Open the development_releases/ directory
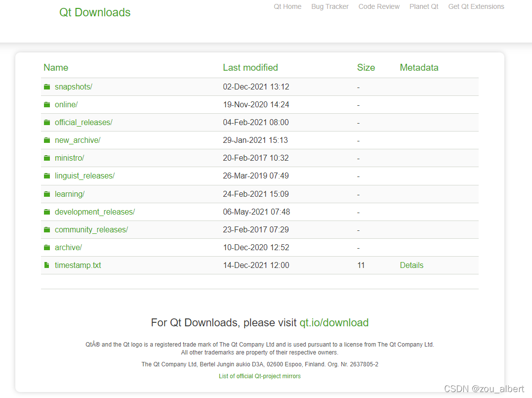532x398 pixels. [x=95, y=212]
